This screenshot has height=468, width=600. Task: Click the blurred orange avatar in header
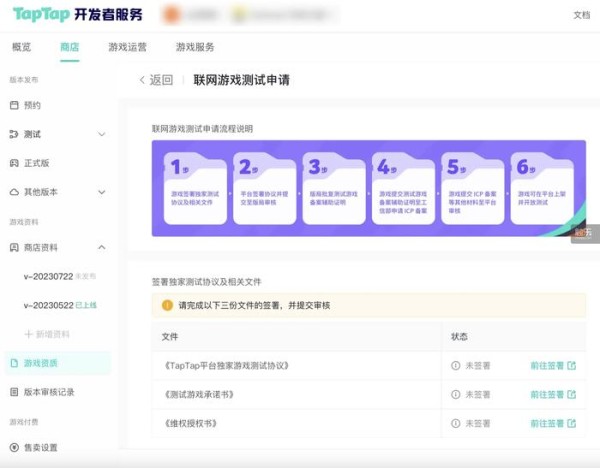[x=171, y=15]
